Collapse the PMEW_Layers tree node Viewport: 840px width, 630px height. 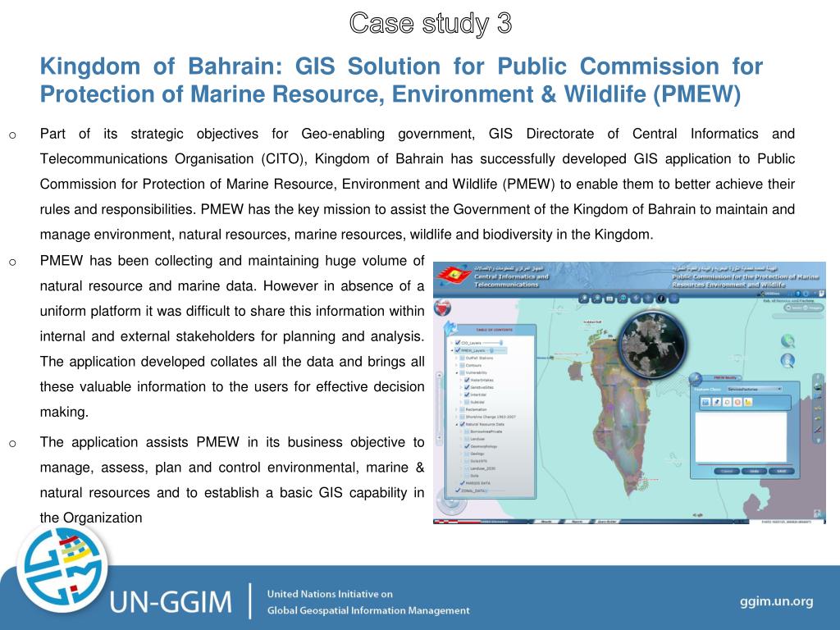pyautogui.click(x=452, y=350)
